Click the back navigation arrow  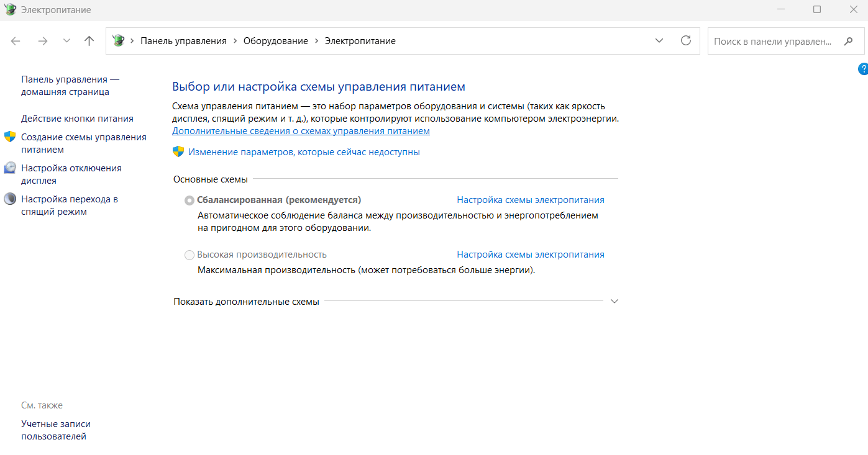pyautogui.click(x=16, y=41)
